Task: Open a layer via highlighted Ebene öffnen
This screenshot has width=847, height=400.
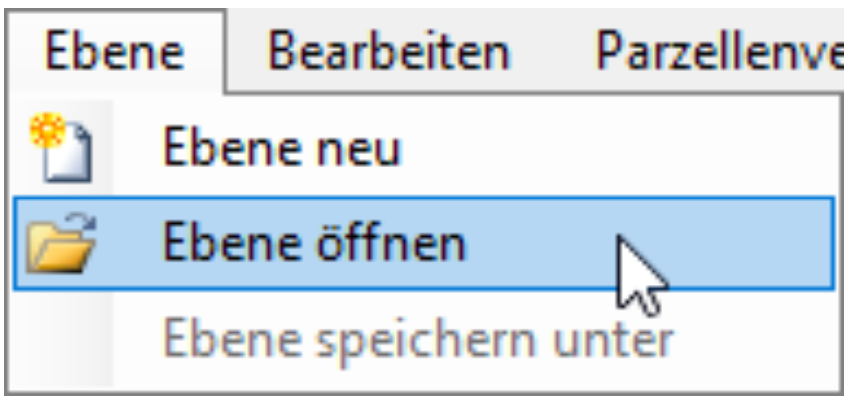Action: pos(314,243)
